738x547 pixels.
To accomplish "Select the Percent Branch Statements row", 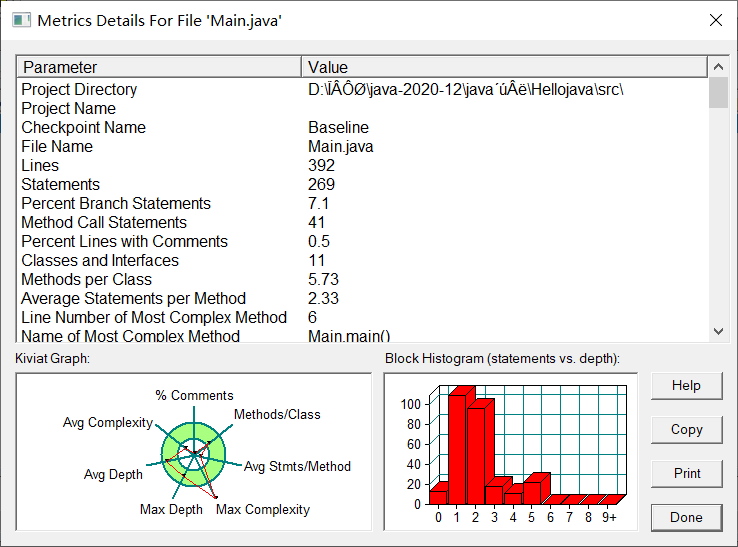I will click(x=362, y=203).
